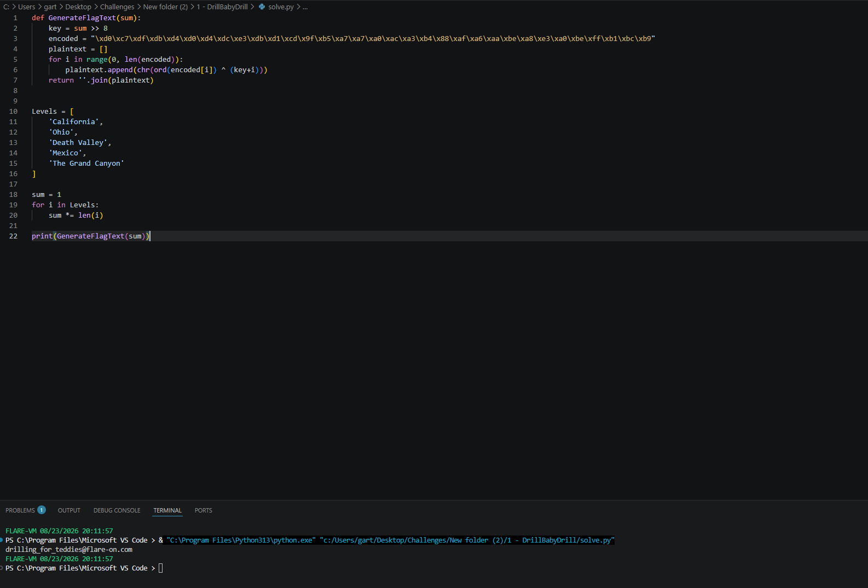The height and width of the screenshot is (588, 868).
Task: Select the Users breadcrumb at the top
Action: coord(27,7)
